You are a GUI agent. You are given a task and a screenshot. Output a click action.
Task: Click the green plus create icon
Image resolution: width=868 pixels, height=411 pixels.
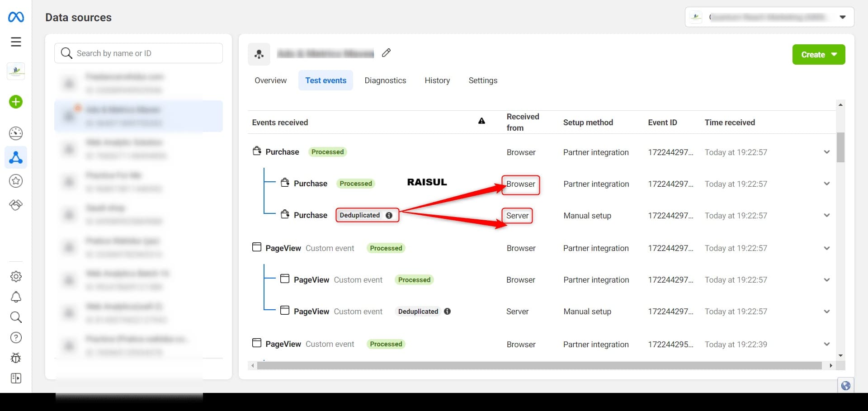click(16, 102)
